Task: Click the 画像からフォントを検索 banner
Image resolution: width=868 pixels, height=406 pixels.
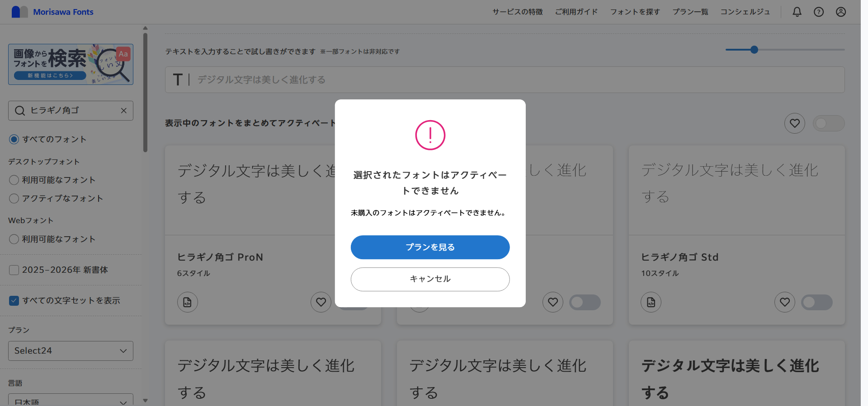Action: [71, 64]
